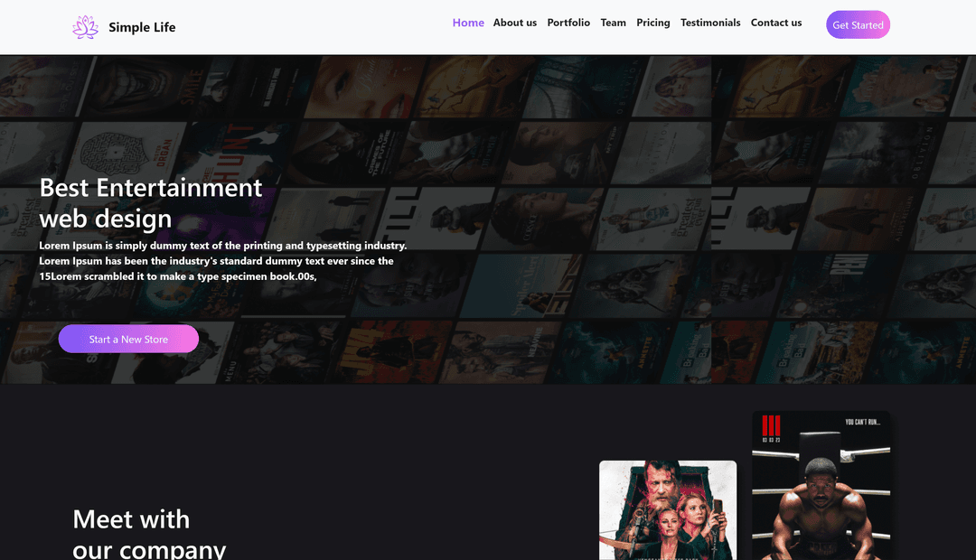Click the Start a New Store button

coord(128,339)
